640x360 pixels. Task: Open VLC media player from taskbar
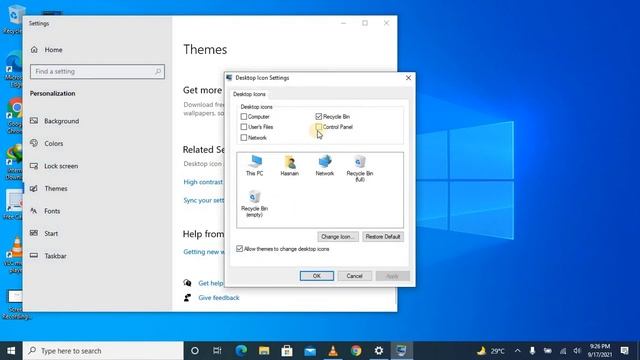(x=333, y=351)
